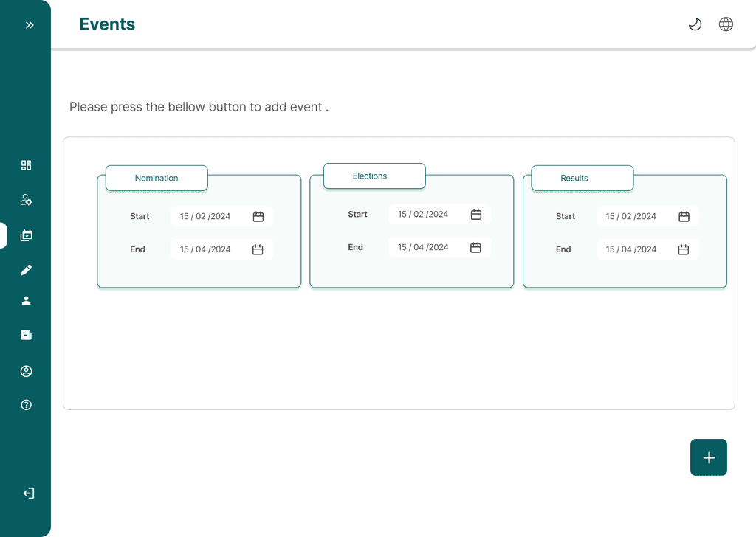The height and width of the screenshot is (537, 756).
Task: Toggle dark mode with the moon icon
Action: tap(695, 24)
